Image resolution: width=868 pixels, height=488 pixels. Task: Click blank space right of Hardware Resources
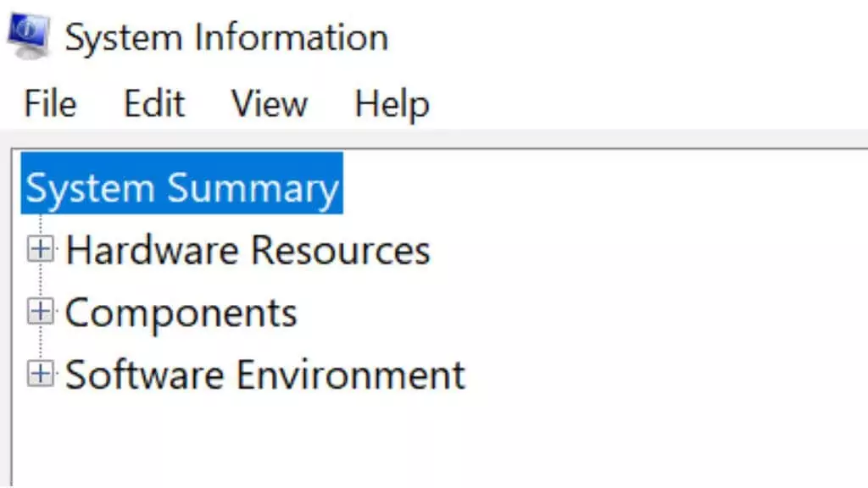tap(648, 250)
